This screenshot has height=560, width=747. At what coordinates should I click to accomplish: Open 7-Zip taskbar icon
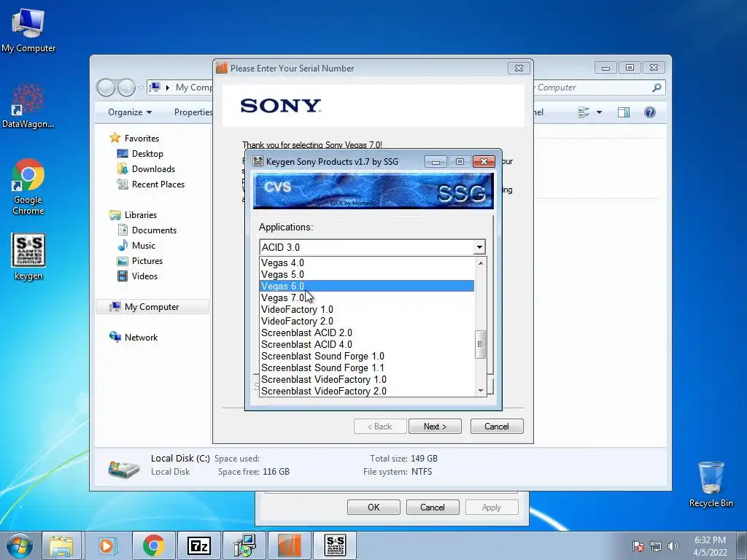[198, 545]
